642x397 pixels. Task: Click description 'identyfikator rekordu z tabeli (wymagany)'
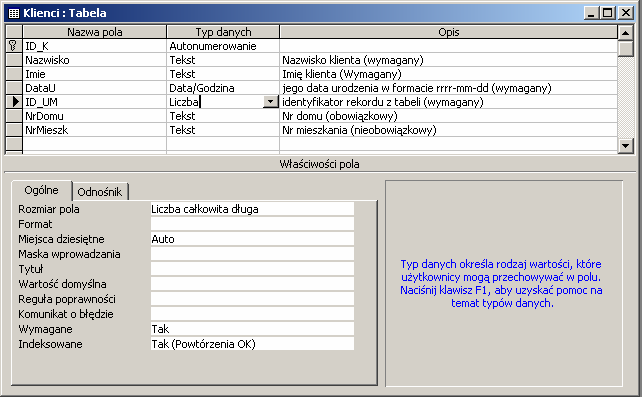pos(448,102)
